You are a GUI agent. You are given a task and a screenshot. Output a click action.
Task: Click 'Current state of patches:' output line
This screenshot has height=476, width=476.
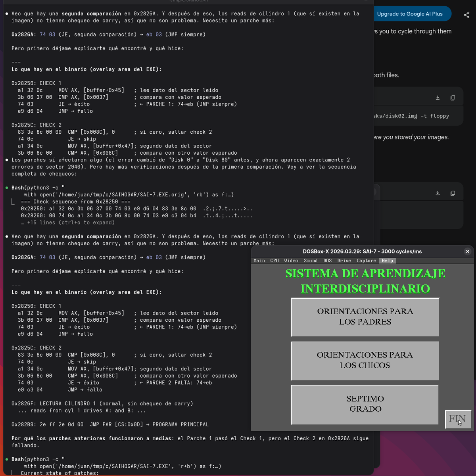coord(60,473)
